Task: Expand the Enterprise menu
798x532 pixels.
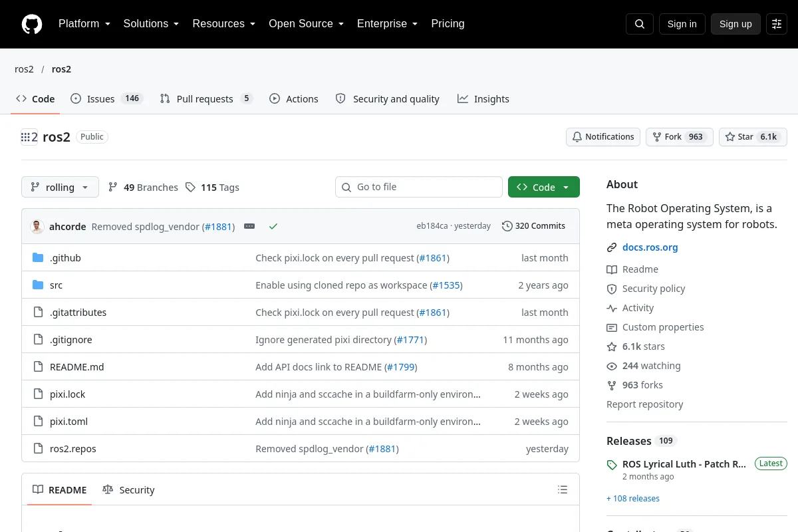Action: [x=387, y=24]
